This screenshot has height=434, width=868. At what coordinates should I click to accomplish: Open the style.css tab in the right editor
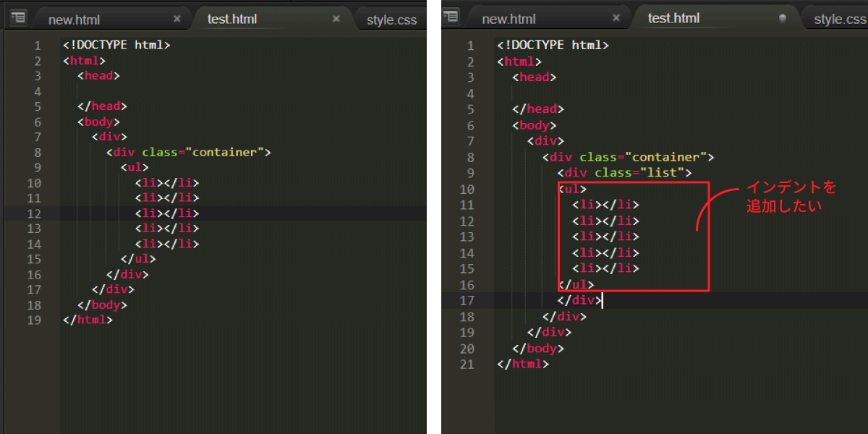(x=839, y=20)
